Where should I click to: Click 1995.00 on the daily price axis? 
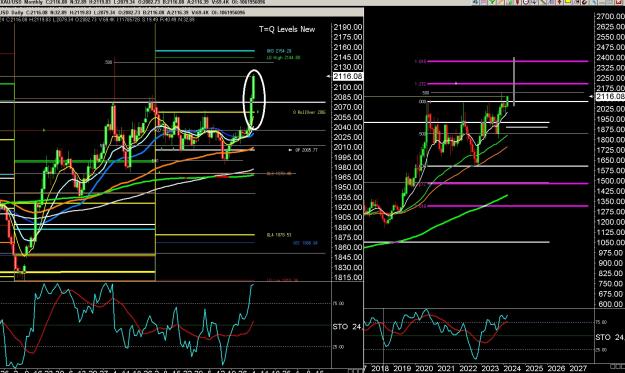point(348,157)
